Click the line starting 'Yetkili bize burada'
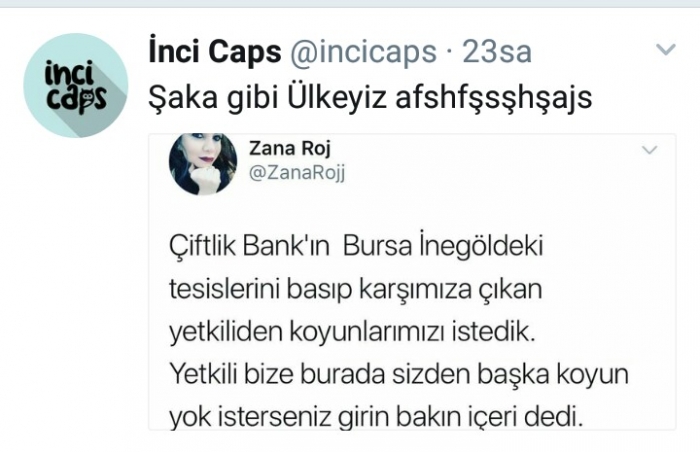Screen dimensions: 700x452 point(399,374)
